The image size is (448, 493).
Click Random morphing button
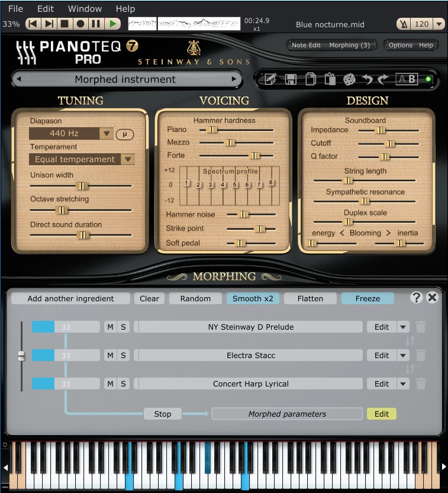click(x=195, y=298)
